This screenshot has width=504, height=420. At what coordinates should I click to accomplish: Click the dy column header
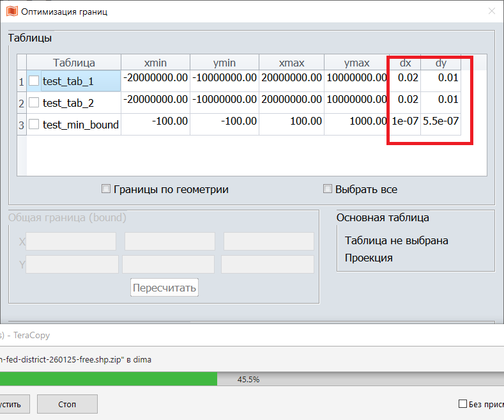[x=441, y=63]
